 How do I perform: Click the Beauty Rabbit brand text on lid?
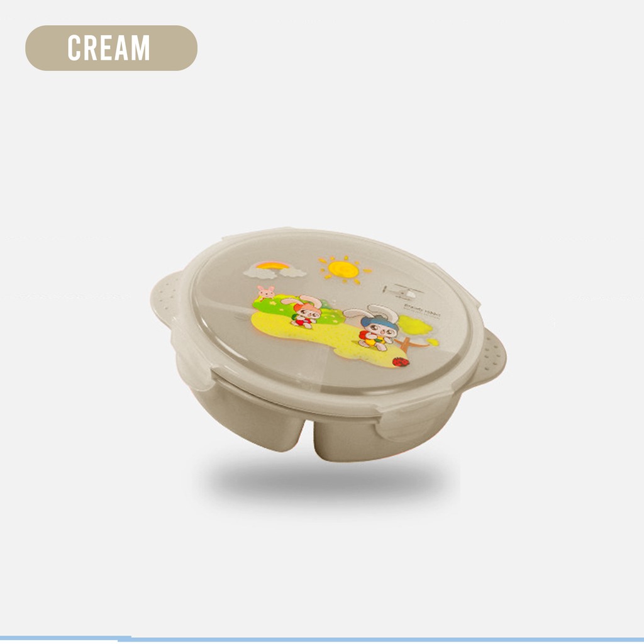422,310
